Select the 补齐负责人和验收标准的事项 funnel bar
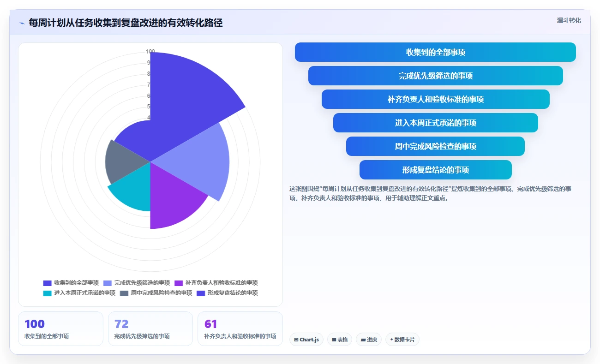The height and width of the screenshot is (364, 600). coord(435,99)
